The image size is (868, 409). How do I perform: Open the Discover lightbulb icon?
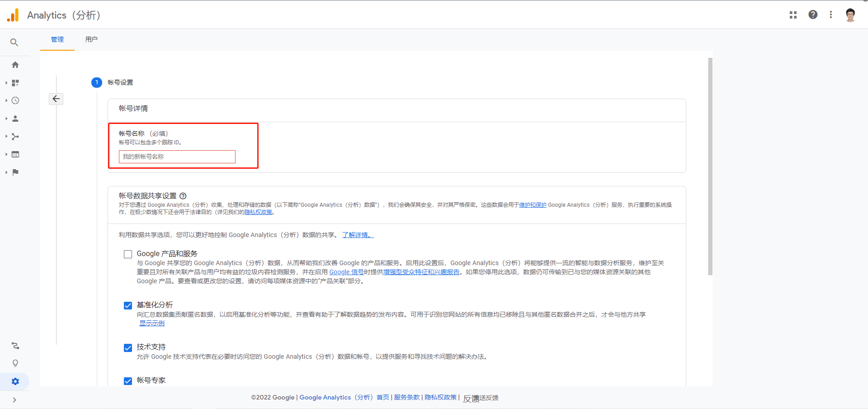coord(15,363)
